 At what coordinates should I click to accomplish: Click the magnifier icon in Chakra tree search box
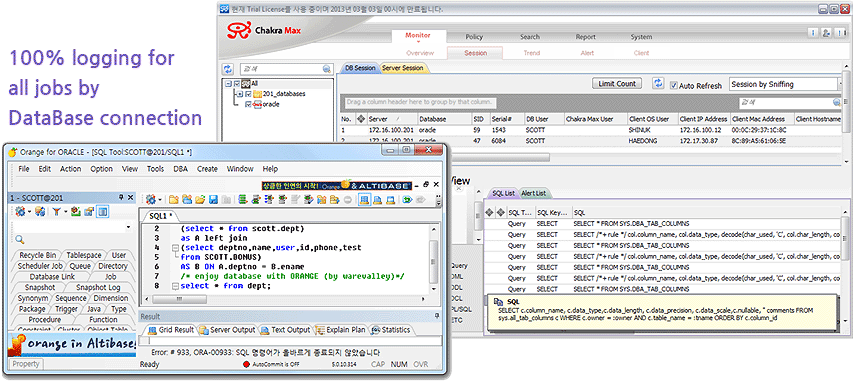click(326, 69)
